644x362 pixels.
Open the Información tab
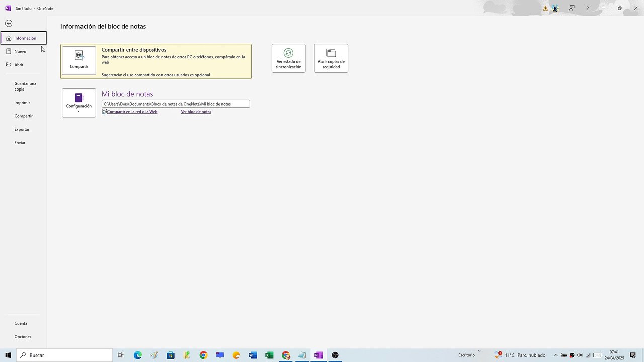[x=24, y=38]
